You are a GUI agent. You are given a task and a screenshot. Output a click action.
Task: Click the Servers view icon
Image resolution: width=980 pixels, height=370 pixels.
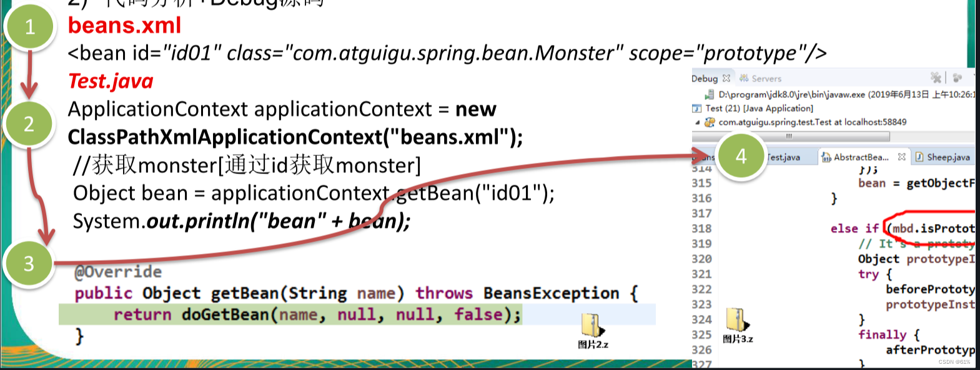tap(744, 79)
